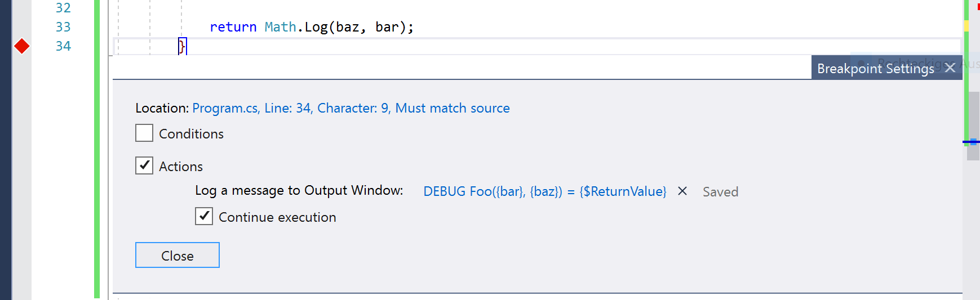This screenshot has width=980, height=300.
Task: Select the Breakpoint Settings title tab
Action: coord(875,68)
